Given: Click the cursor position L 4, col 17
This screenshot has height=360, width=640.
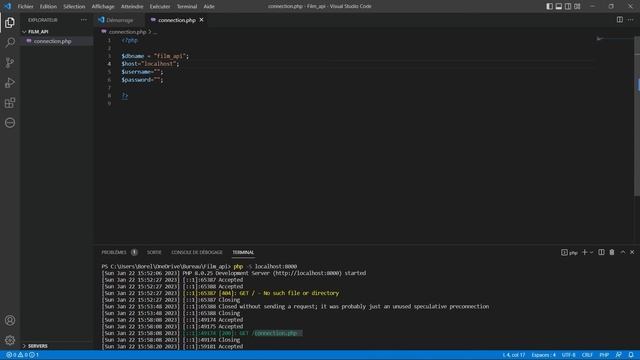Looking at the screenshot, I should [513, 355].
